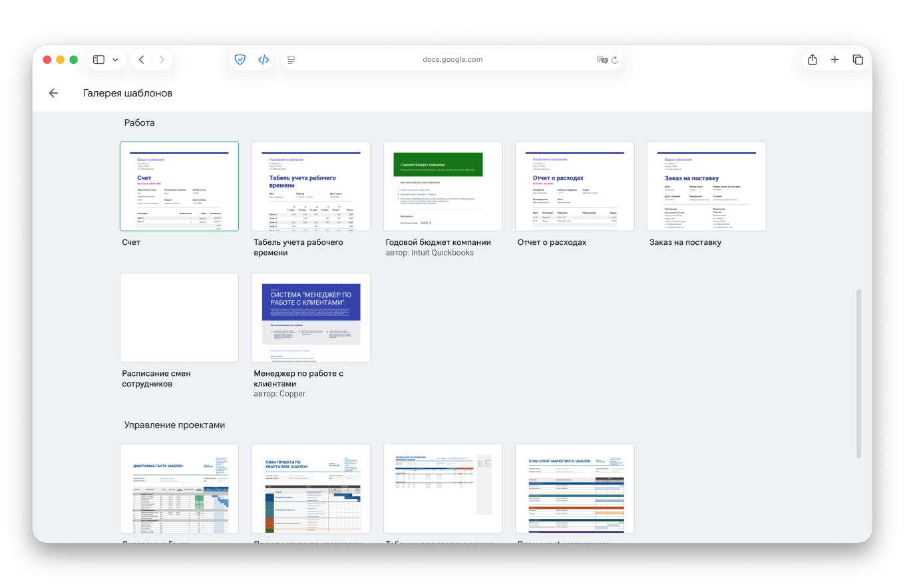Click the Share icon in Safari toolbar
905x588 pixels.
pyautogui.click(x=813, y=60)
